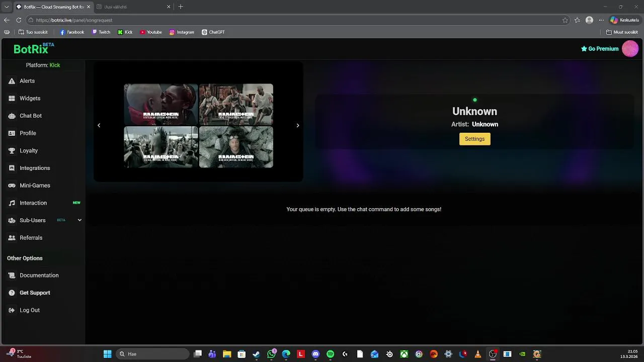Click the Interaction music note icon

[x=12, y=203]
